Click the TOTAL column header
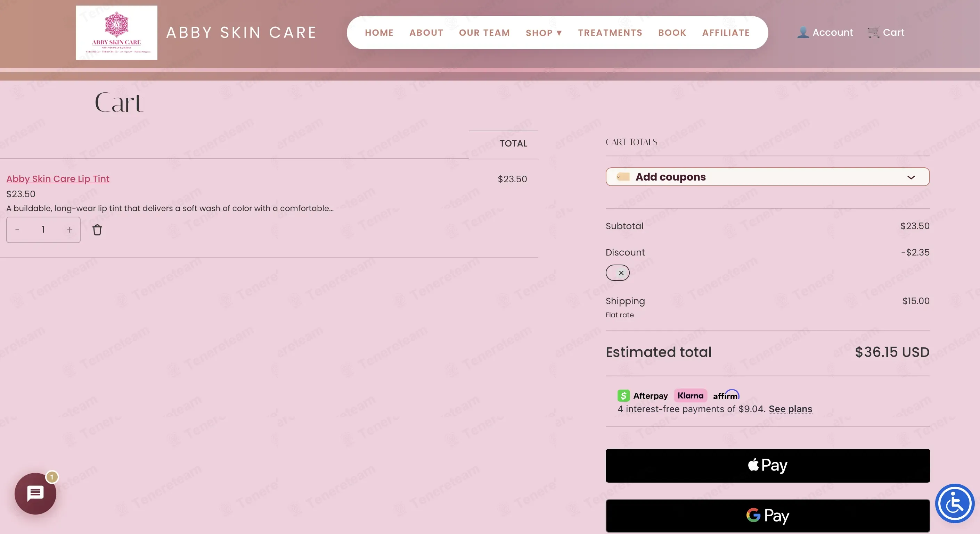This screenshot has height=534, width=980. (513, 144)
